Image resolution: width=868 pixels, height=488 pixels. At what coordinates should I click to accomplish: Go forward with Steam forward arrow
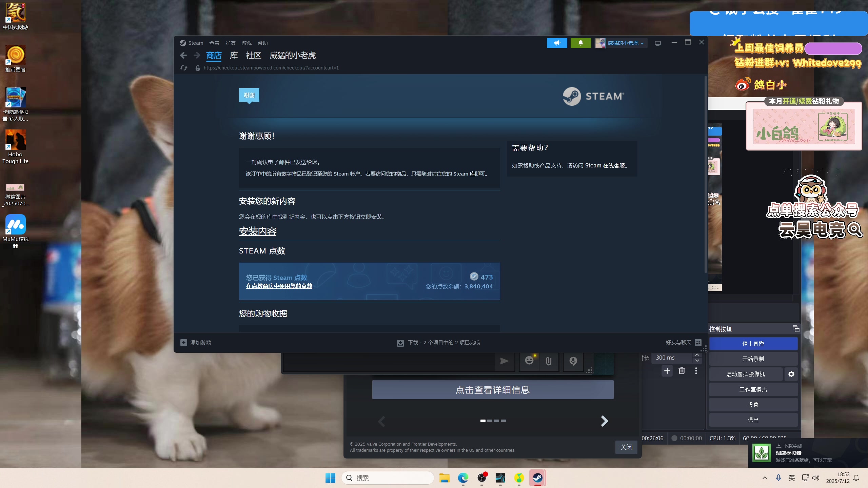coord(197,55)
